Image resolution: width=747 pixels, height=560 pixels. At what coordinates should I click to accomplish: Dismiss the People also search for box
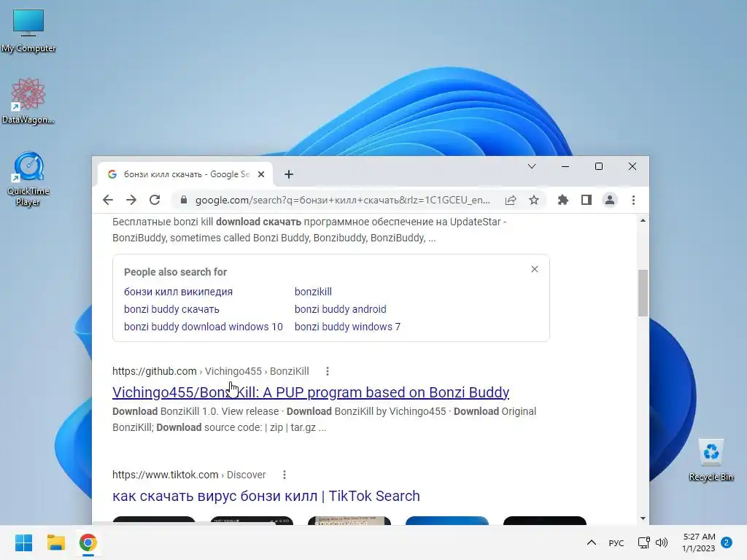pos(535,269)
